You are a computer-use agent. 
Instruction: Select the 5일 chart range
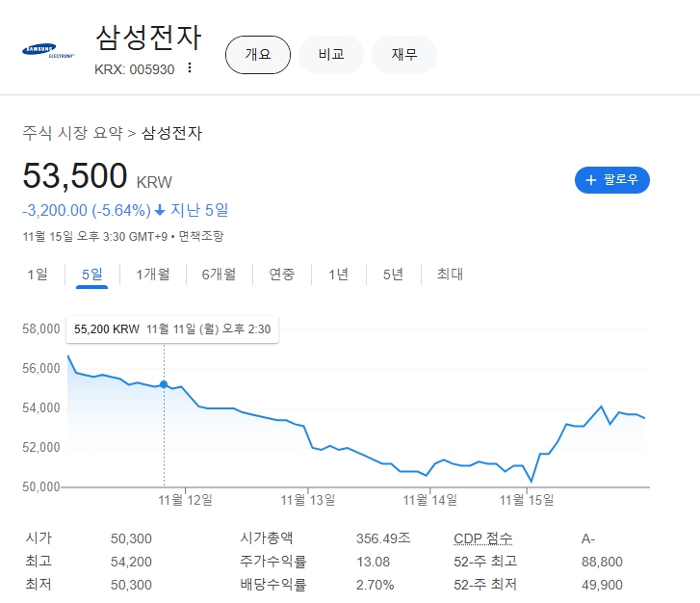tap(92, 275)
